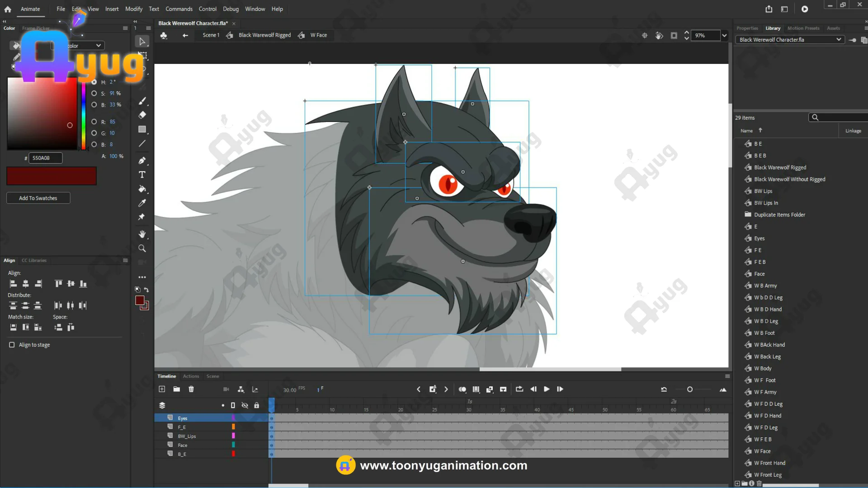
Task: Click the delete layer trash icon
Action: click(x=191, y=389)
